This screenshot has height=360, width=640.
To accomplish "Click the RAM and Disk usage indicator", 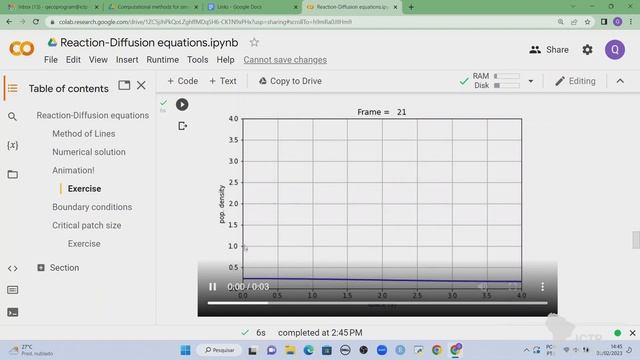I will pos(496,81).
